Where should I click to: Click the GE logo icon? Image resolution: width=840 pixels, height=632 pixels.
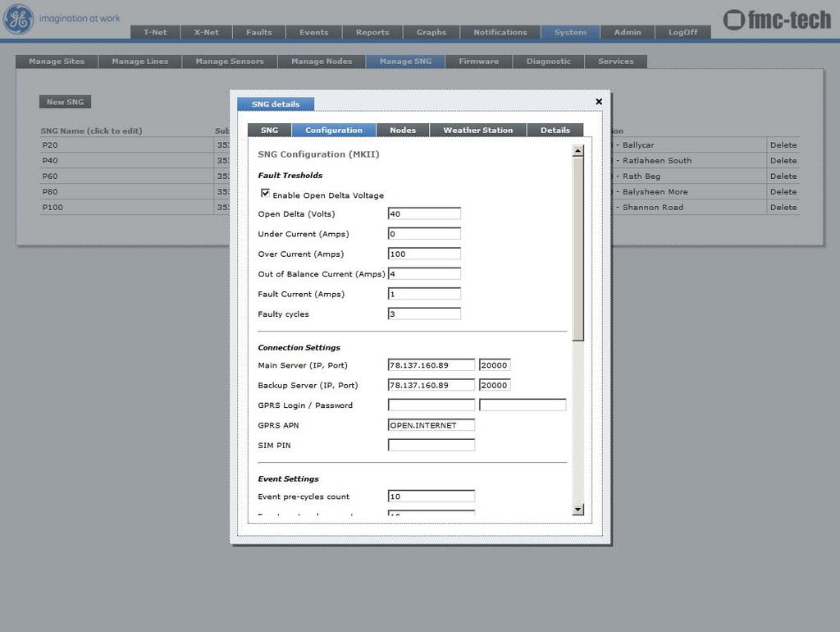pyautogui.click(x=18, y=19)
